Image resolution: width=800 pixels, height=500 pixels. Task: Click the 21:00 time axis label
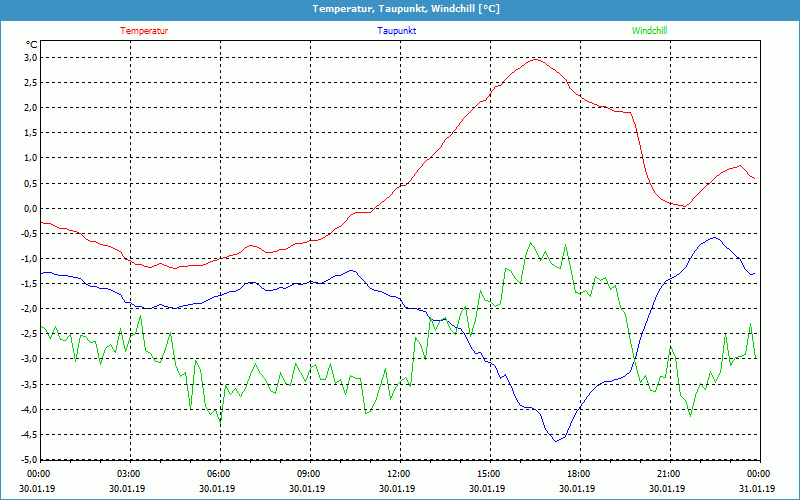coord(670,474)
